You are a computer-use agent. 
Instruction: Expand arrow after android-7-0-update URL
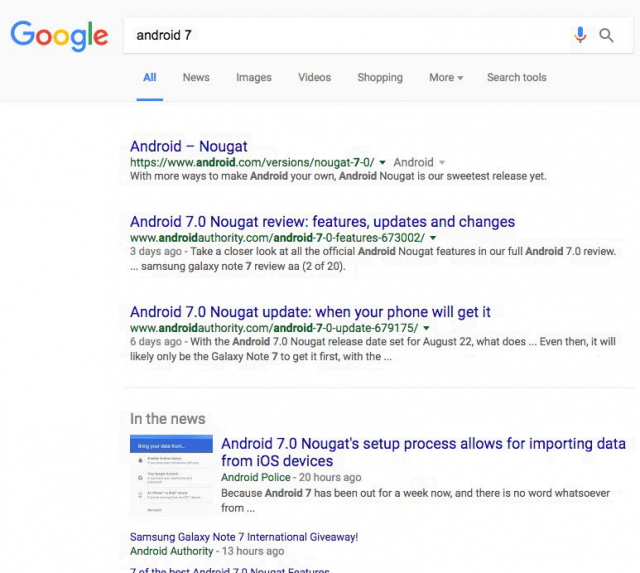pyautogui.click(x=426, y=328)
